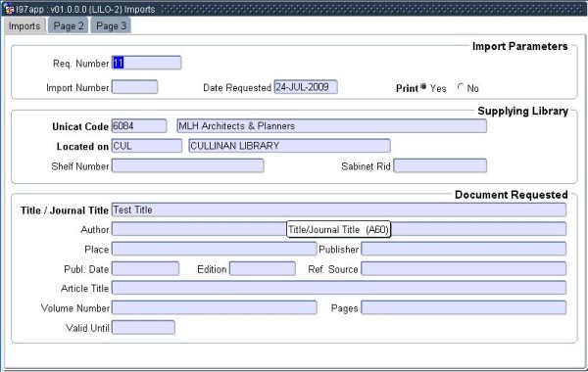Screen dimensions: 588x372
Task: Click the Req. Number input field
Action: click(147, 63)
